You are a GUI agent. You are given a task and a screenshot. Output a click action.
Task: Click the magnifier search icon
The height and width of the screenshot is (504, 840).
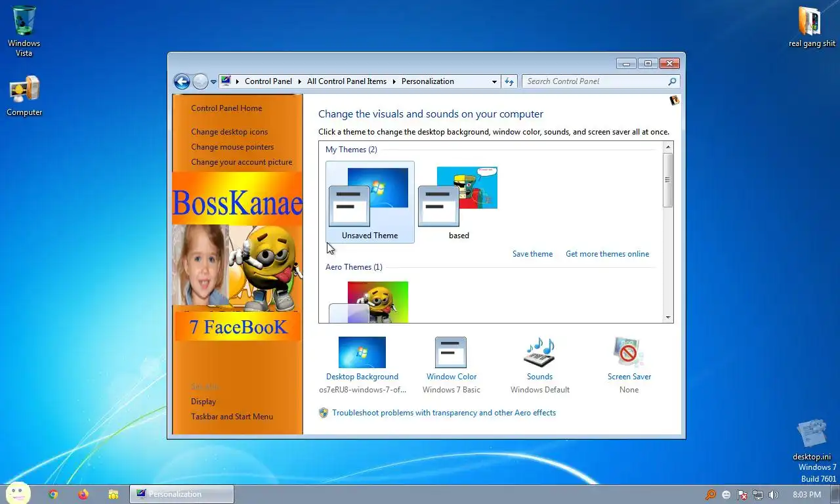pos(672,81)
